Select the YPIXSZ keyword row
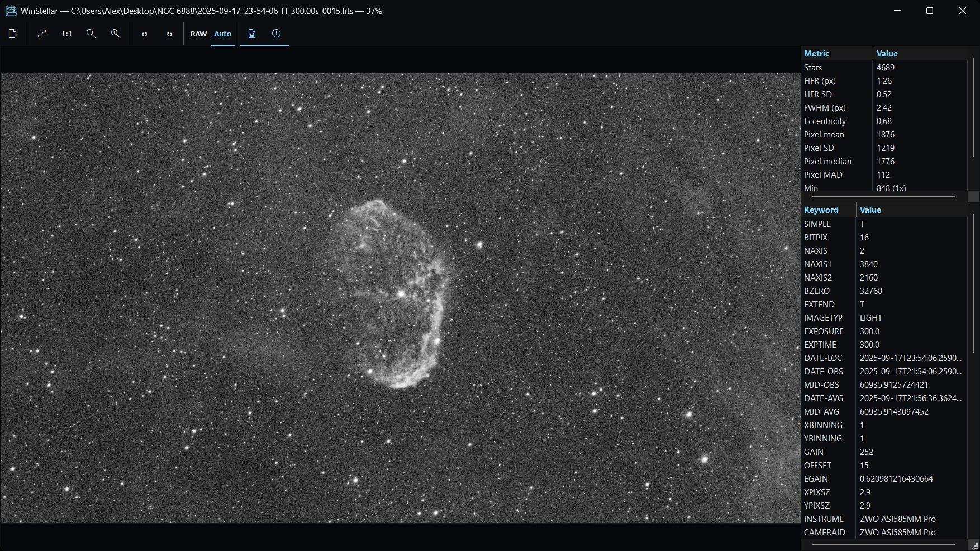The width and height of the screenshot is (980, 551). tap(884, 505)
